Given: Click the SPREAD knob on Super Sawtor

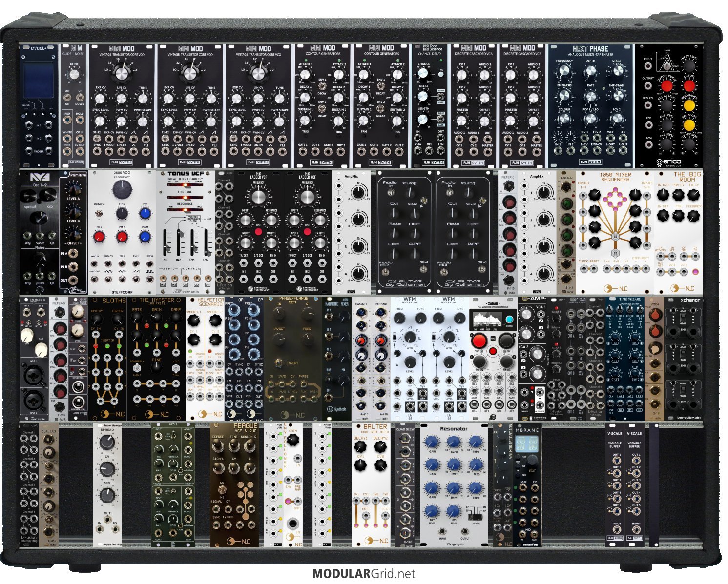Looking at the screenshot, I should coord(107,443).
